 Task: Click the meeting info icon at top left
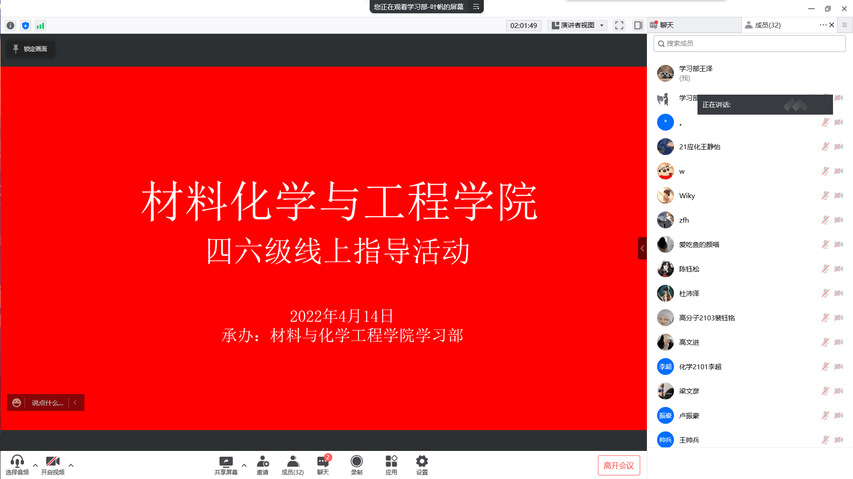pyautogui.click(x=11, y=25)
